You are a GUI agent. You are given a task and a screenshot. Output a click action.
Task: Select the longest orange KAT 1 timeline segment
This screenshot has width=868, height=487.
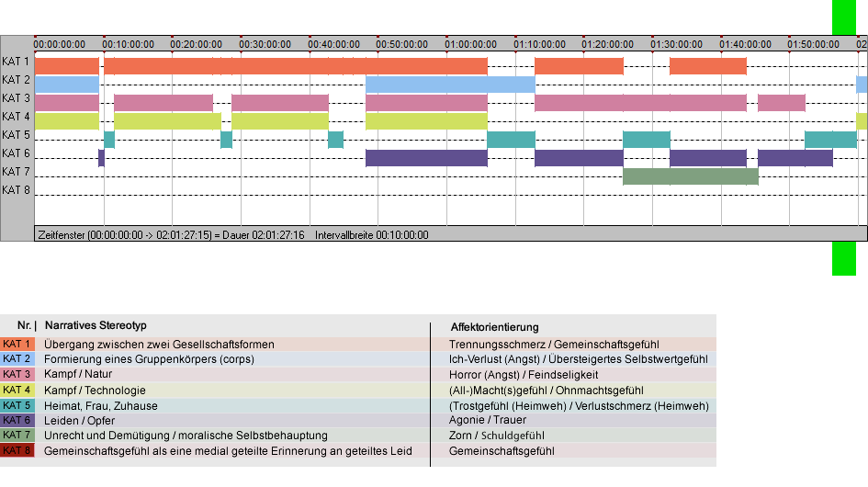(296, 66)
